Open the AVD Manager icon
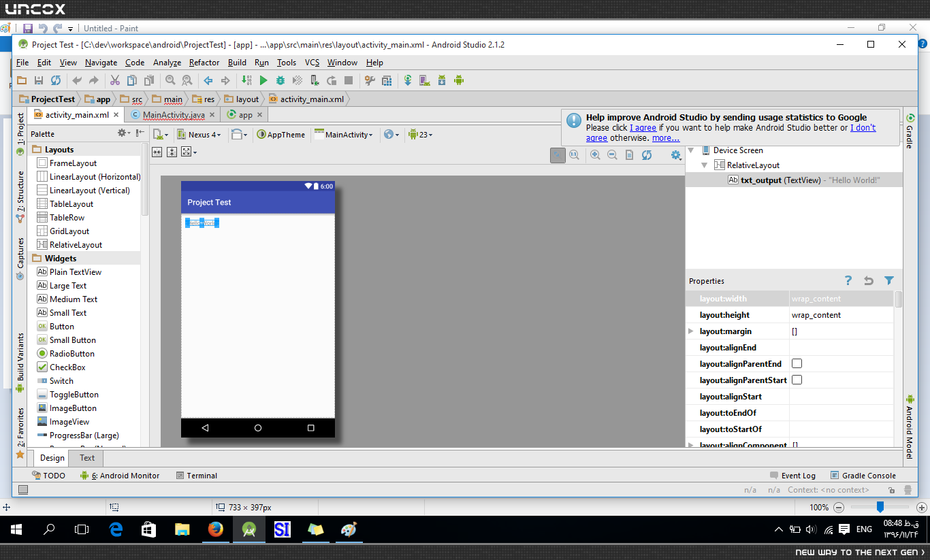The width and height of the screenshot is (930, 560). click(425, 80)
